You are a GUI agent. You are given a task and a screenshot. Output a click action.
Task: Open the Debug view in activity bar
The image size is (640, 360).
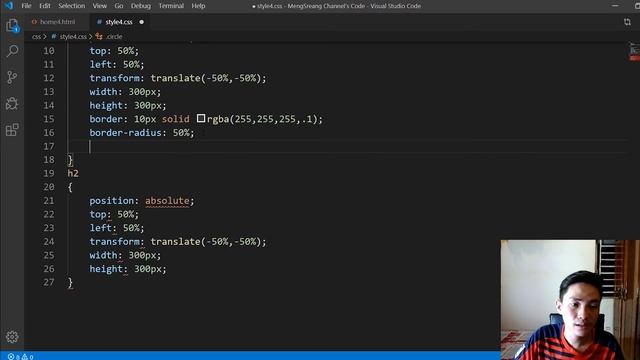(x=12, y=104)
